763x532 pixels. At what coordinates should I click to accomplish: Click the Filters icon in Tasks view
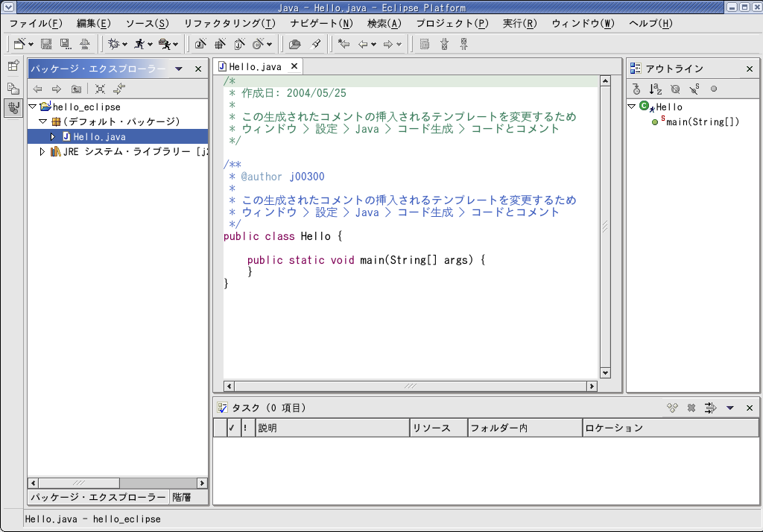[x=710, y=408]
